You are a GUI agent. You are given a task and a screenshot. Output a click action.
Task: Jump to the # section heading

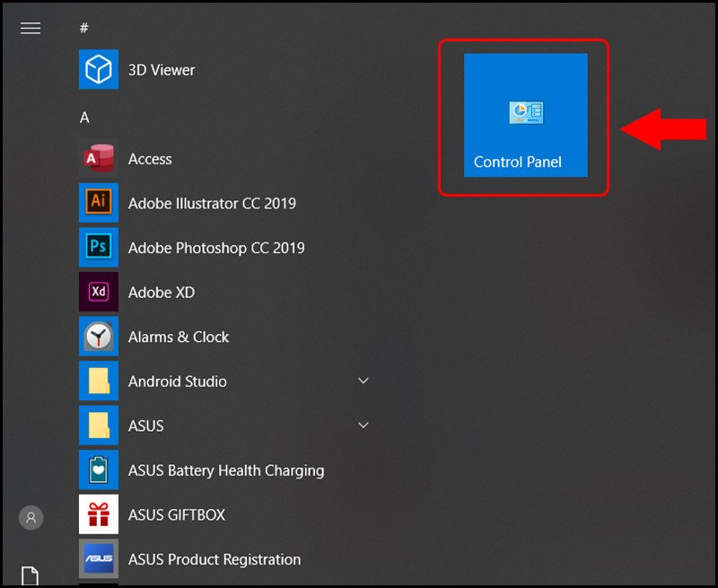83,28
